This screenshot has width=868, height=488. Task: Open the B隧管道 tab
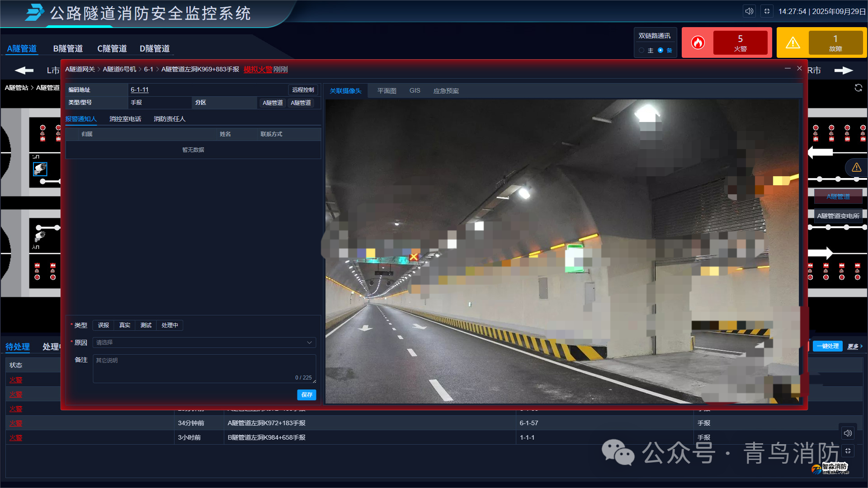point(68,48)
